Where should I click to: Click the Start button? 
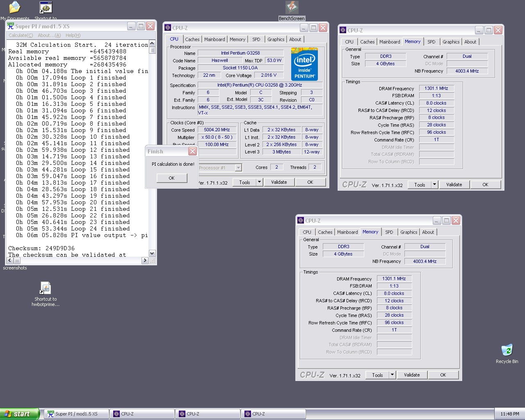click(20, 414)
